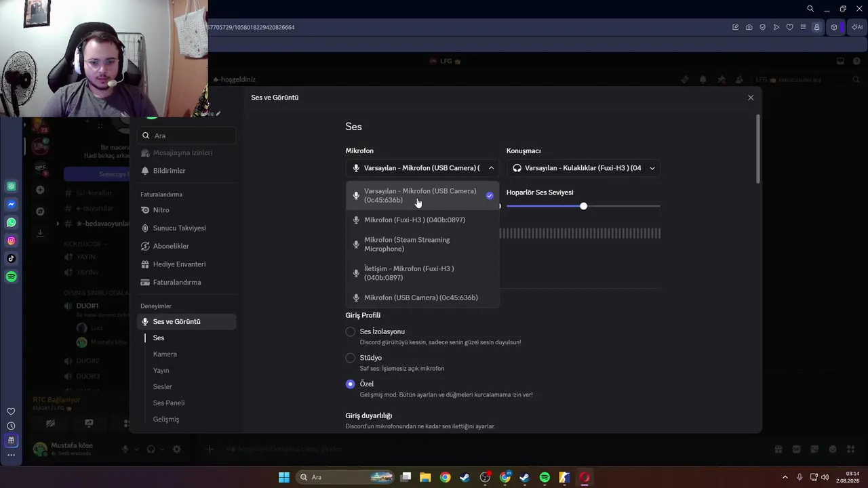Viewport: 868px width, 488px height.
Task: Open the Opera AI button
Action: (857, 27)
